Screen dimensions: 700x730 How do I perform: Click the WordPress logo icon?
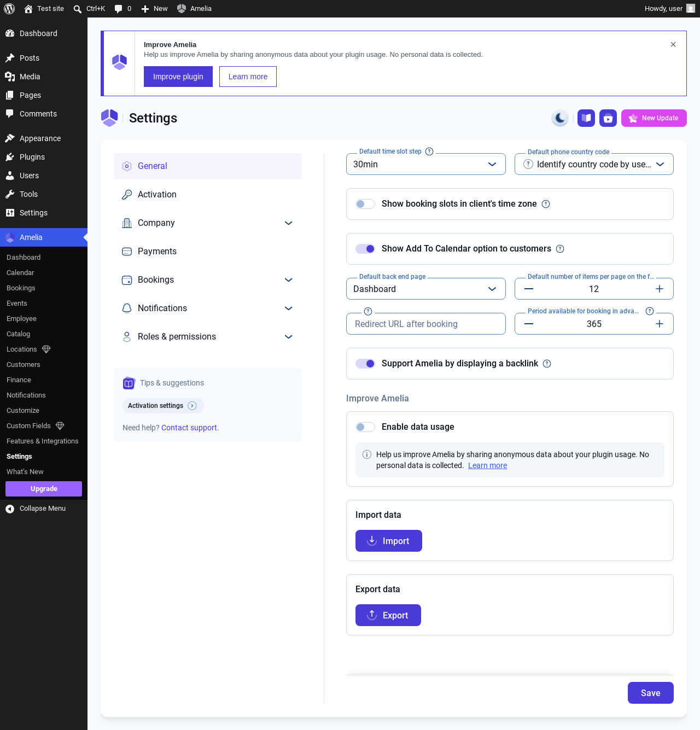tap(9, 9)
